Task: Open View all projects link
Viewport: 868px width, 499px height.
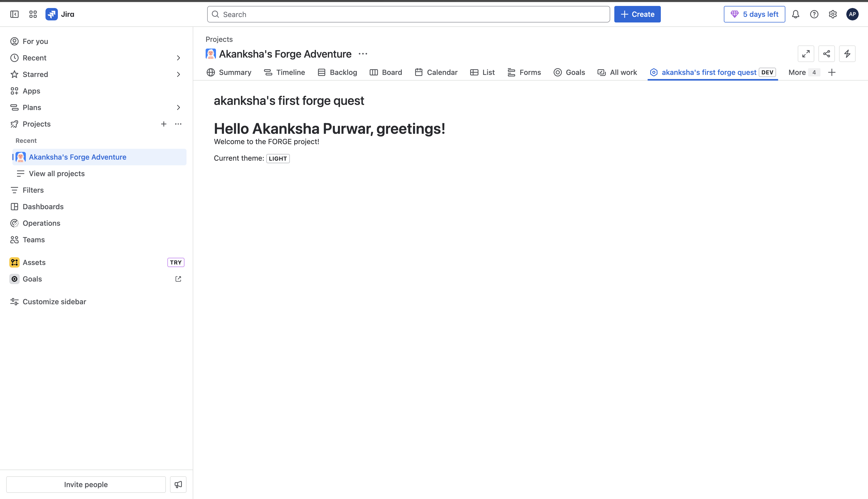Action: pyautogui.click(x=57, y=173)
